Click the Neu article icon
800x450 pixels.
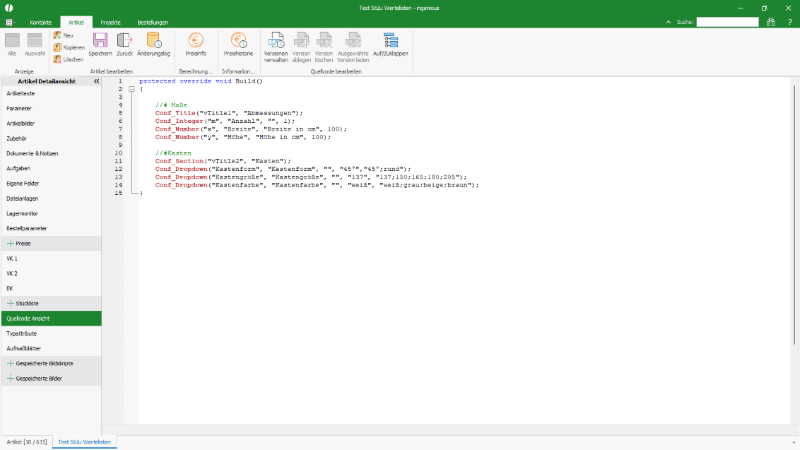point(62,35)
